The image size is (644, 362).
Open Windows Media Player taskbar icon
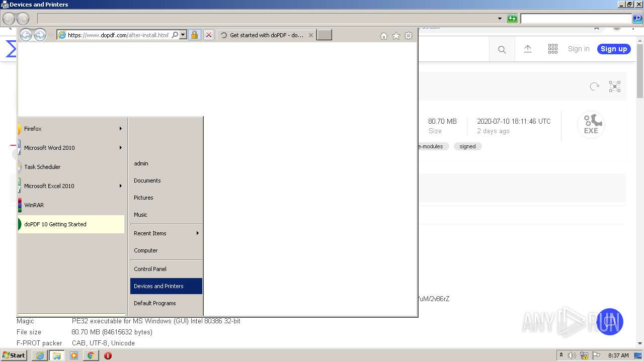74,355
